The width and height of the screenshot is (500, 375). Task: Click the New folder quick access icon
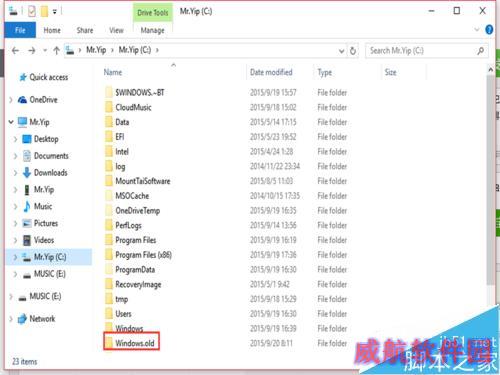[44, 11]
